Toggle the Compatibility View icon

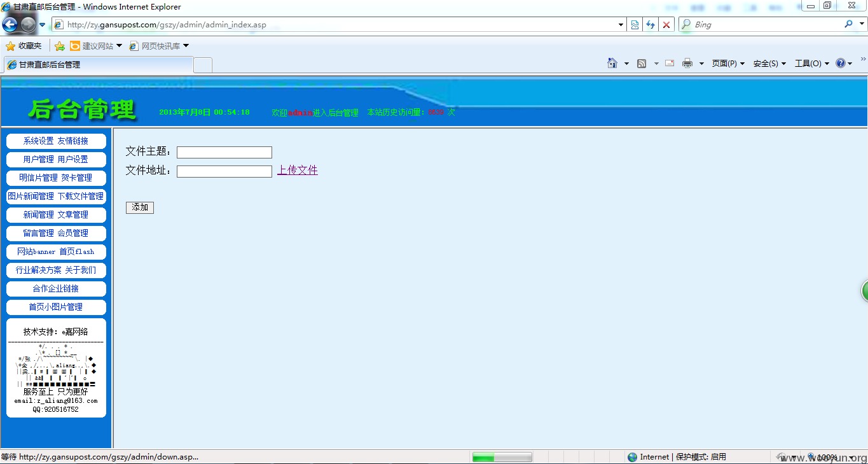tap(635, 25)
